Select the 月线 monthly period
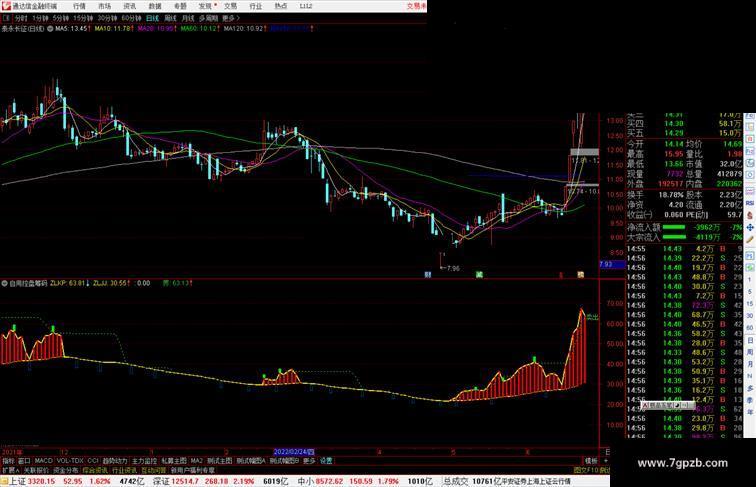 (188, 18)
